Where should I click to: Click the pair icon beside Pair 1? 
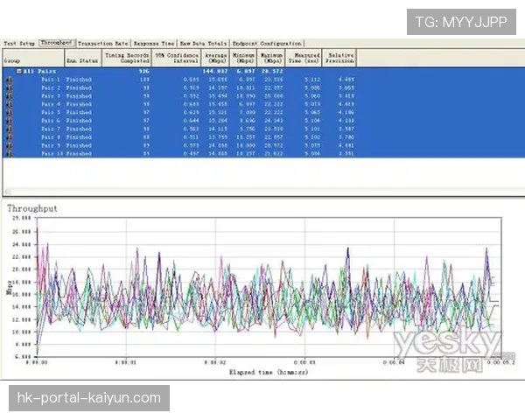tap(10, 80)
